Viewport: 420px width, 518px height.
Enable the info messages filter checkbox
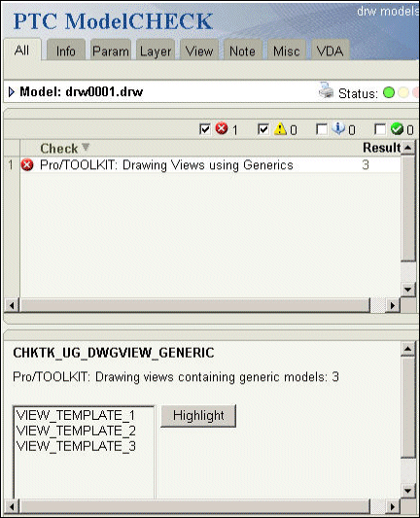322,129
